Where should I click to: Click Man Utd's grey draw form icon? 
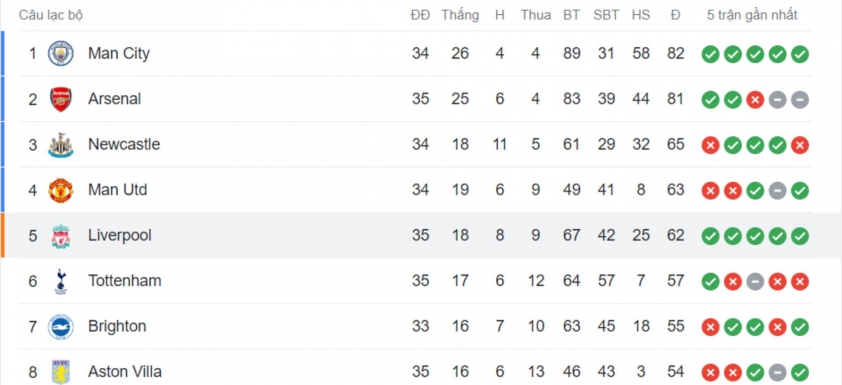click(777, 191)
